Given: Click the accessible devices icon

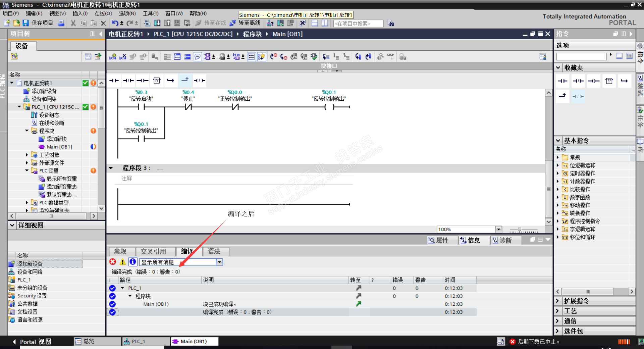Looking at the screenshot, I should 270,23.
